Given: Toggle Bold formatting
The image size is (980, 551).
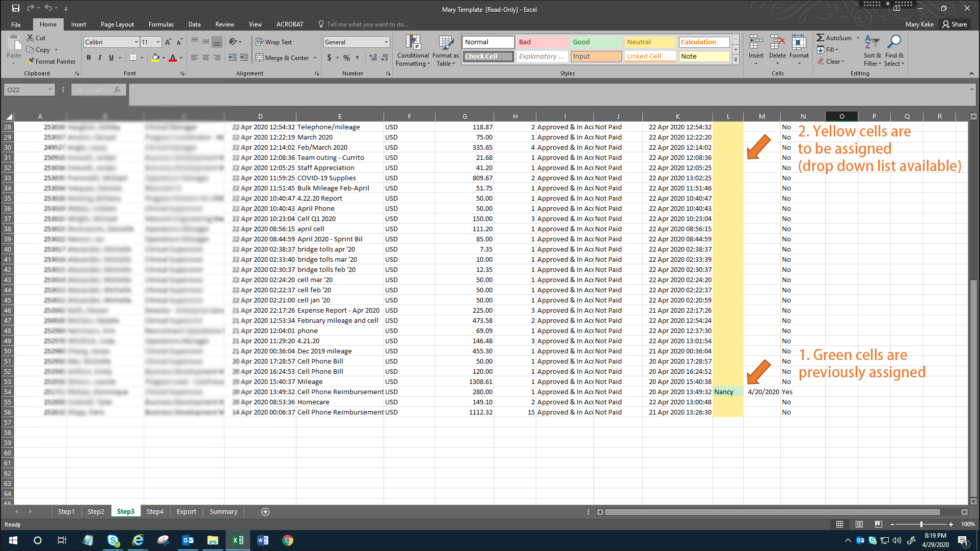Looking at the screenshot, I should (89, 58).
